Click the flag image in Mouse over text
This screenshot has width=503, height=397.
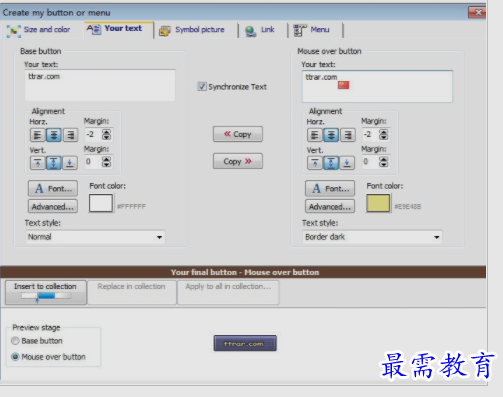pyautogui.click(x=344, y=85)
